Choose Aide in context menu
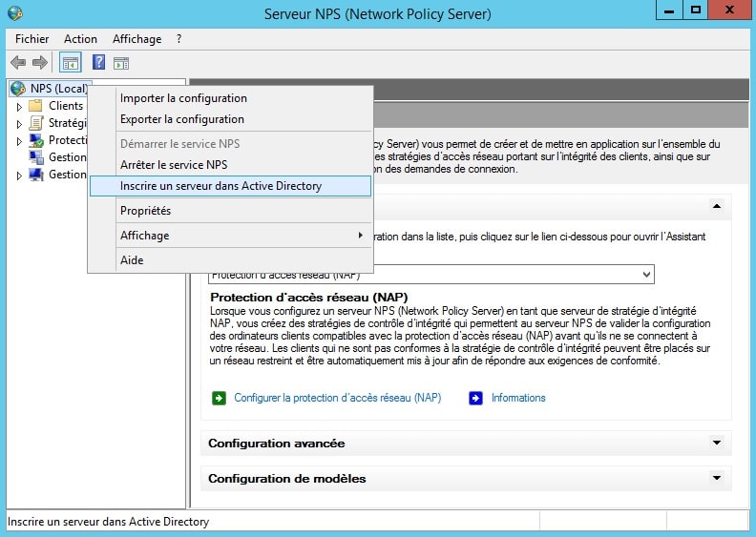 point(230,260)
